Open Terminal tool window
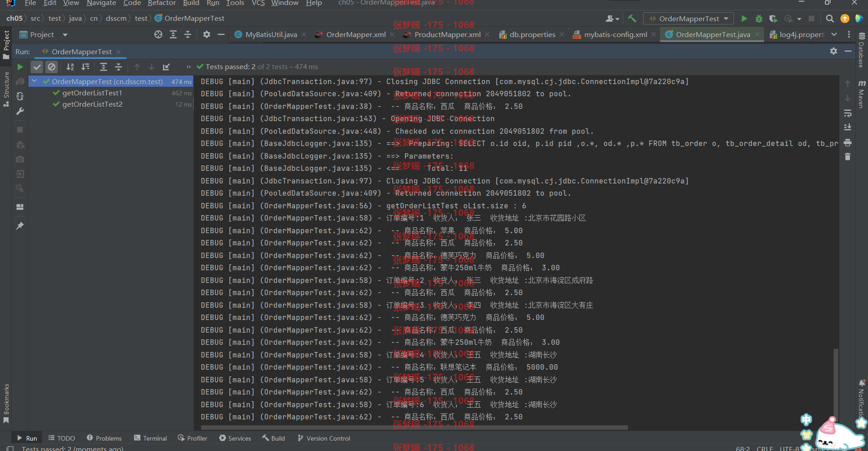868x451 pixels. click(151, 438)
